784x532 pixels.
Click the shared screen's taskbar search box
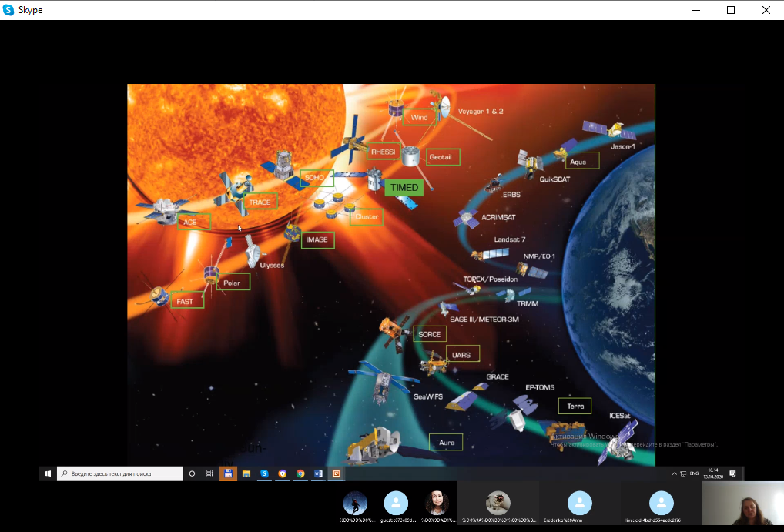click(x=120, y=473)
